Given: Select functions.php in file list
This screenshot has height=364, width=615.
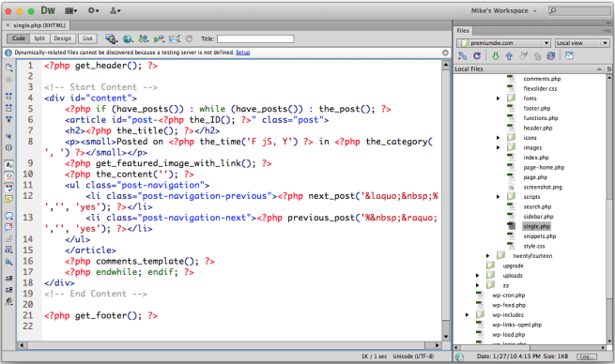Looking at the screenshot, I should tap(541, 118).
